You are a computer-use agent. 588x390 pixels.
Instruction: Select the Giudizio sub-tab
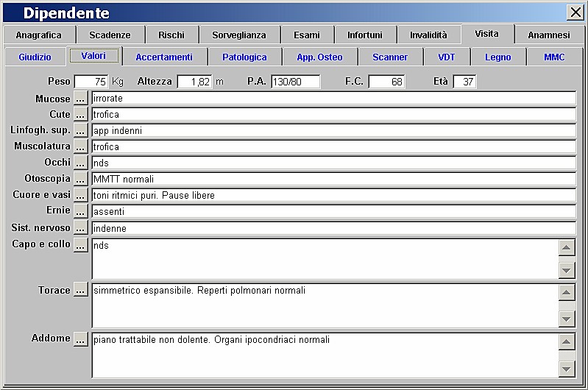pyautogui.click(x=35, y=57)
